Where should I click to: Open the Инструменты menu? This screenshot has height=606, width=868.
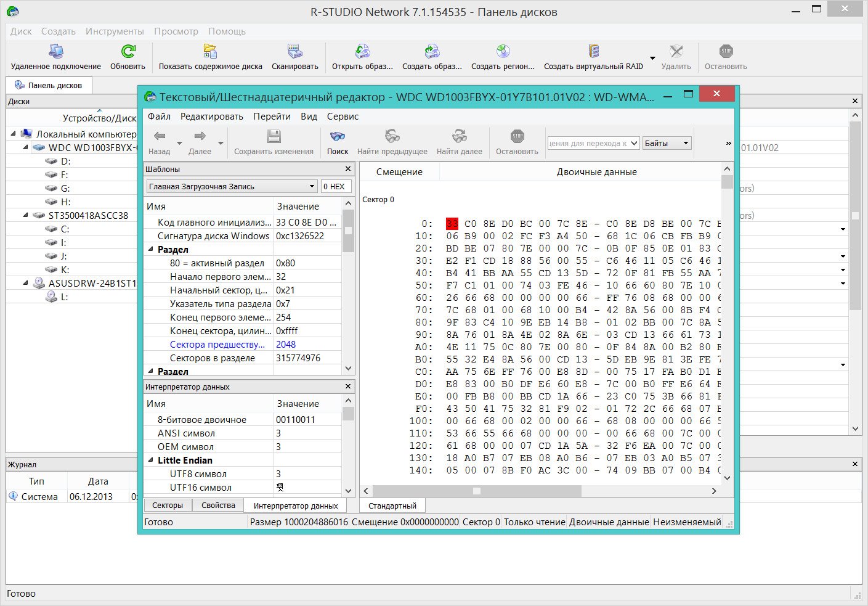coord(115,31)
